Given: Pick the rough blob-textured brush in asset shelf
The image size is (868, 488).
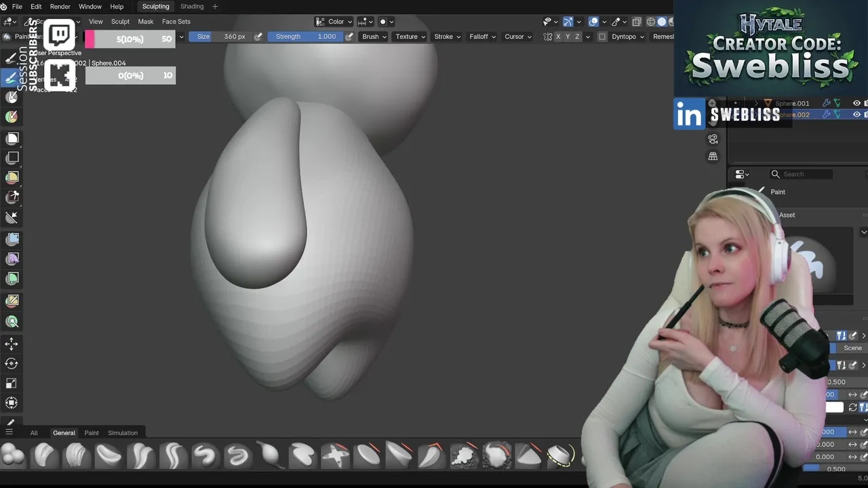Looking at the screenshot, I should (x=465, y=455).
